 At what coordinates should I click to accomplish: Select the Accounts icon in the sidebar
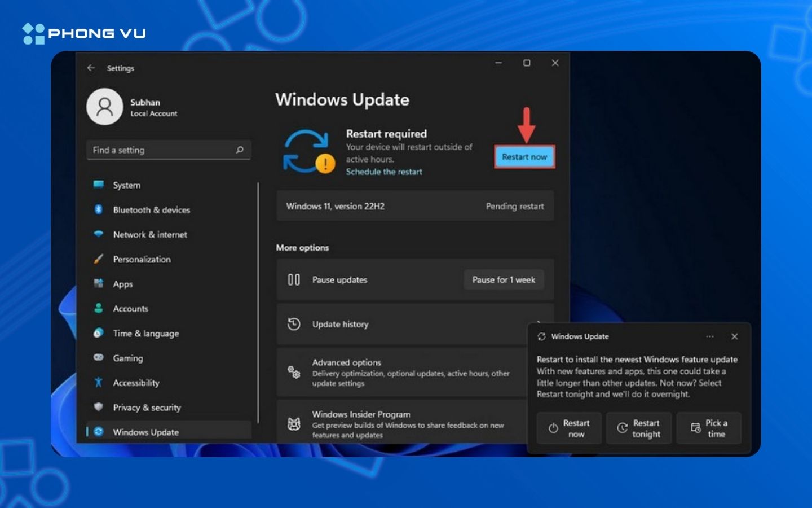99,309
